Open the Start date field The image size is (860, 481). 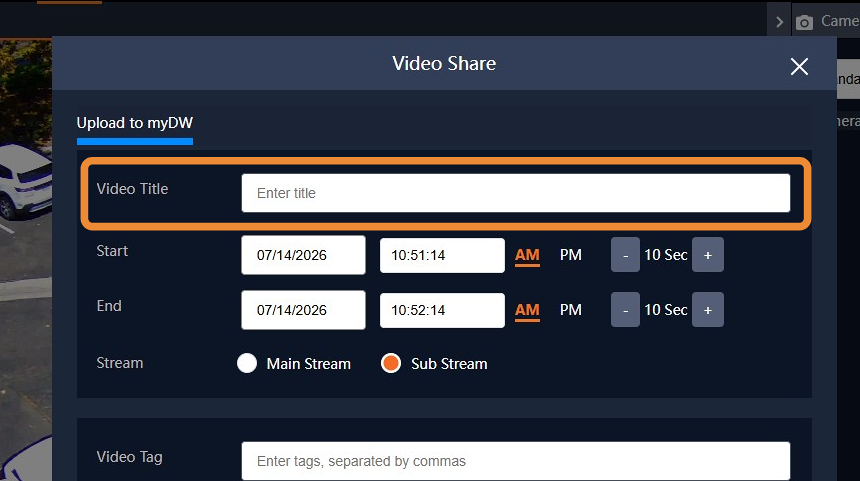point(303,255)
